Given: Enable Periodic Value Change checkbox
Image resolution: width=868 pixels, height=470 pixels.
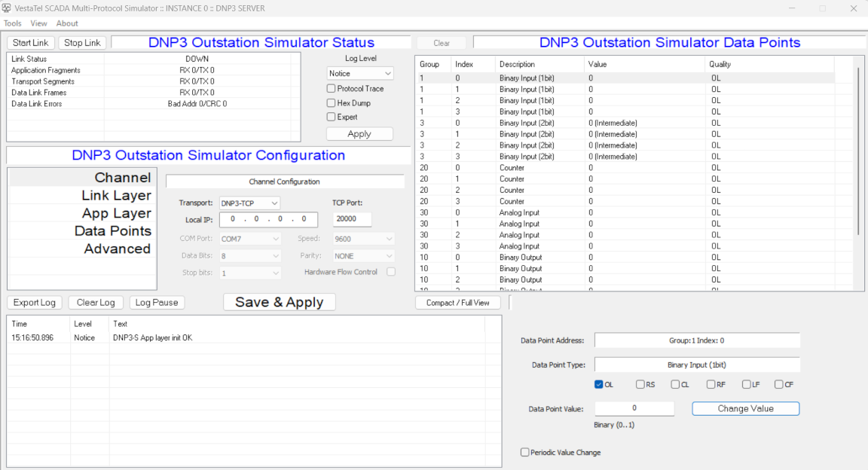Looking at the screenshot, I should click(525, 453).
